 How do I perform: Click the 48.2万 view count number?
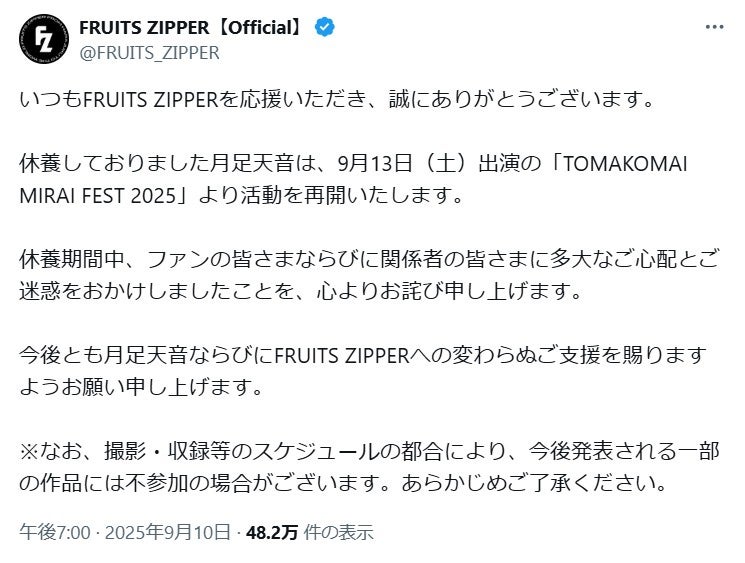[272, 532]
